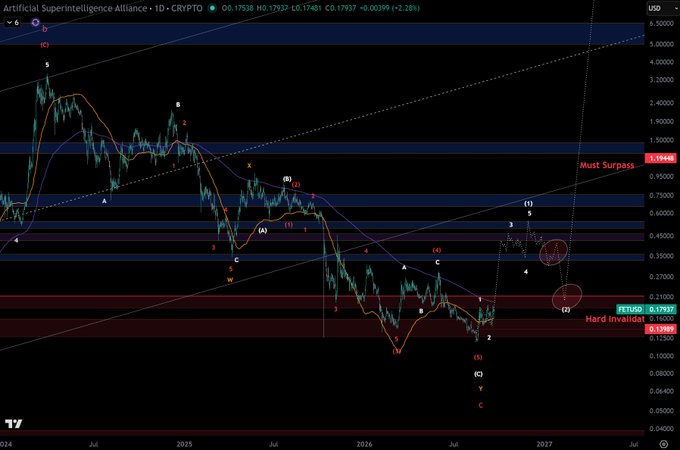Select the white (1) projected wave label

pos(528,203)
